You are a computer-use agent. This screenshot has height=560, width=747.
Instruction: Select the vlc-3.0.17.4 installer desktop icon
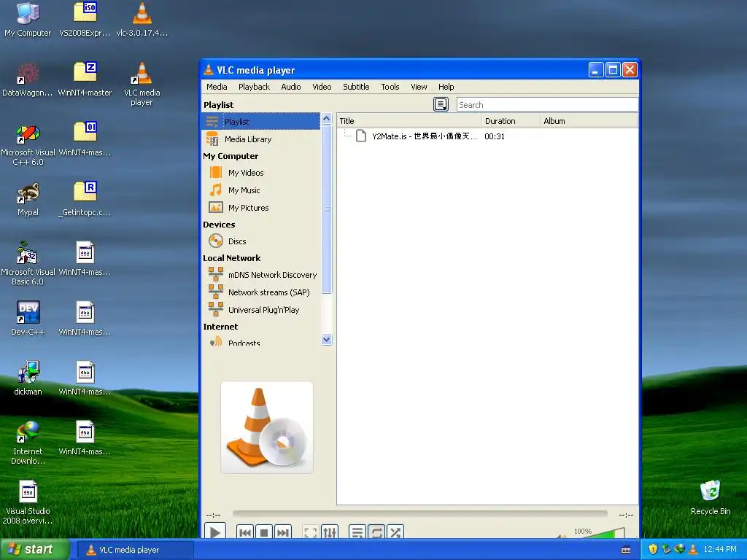pos(142,20)
